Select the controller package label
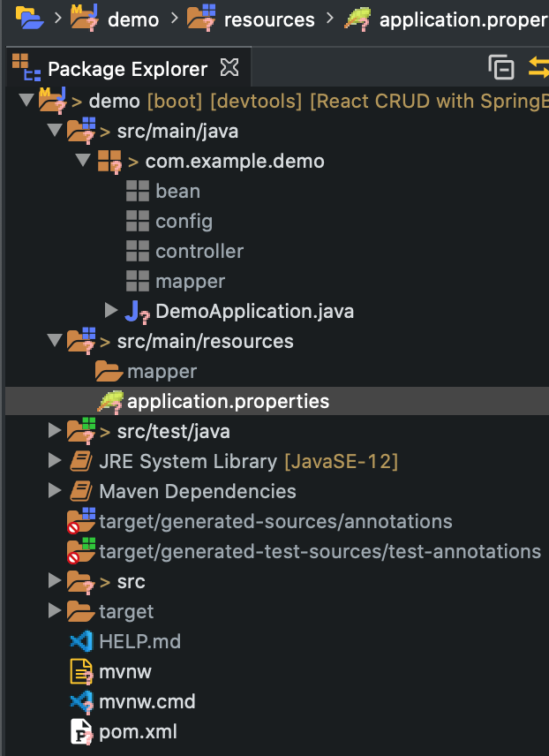Screen dimensions: 549x756 pos(199,251)
